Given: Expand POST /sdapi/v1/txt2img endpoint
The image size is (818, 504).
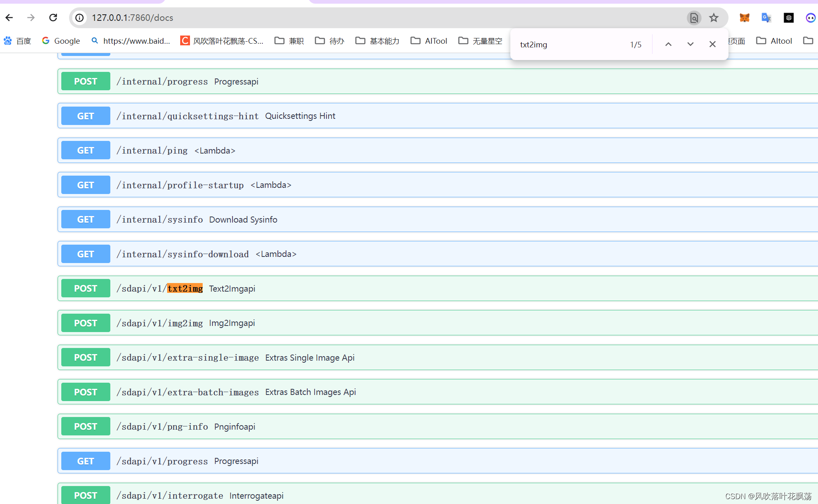Looking at the screenshot, I should (438, 288).
